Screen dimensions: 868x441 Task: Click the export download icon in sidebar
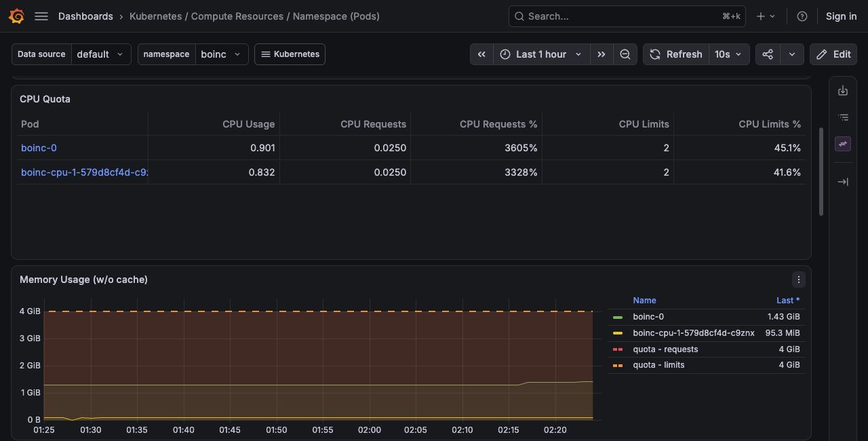pos(843,90)
